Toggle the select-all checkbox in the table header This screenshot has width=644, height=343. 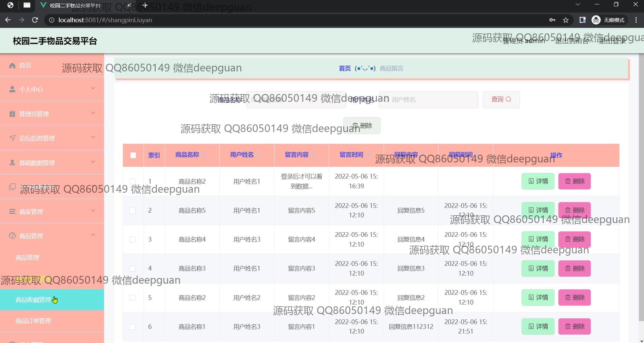[x=133, y=155]
